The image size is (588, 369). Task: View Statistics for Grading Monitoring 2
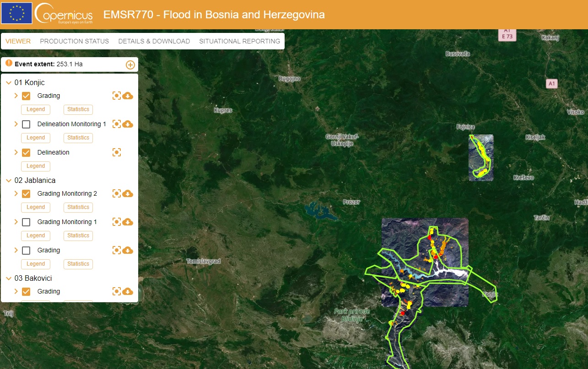coord(78,207)
